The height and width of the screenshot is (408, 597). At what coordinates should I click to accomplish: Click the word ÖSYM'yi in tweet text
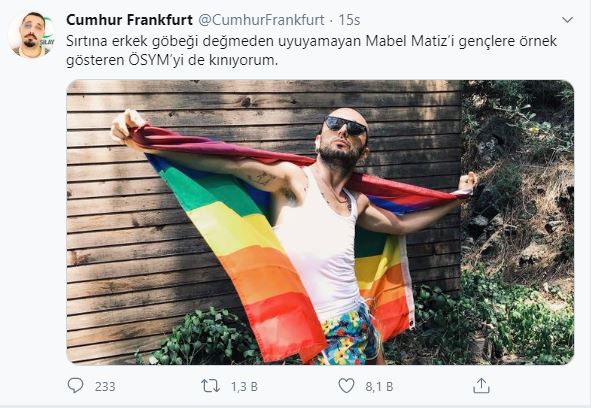click(x=156, y=61)
